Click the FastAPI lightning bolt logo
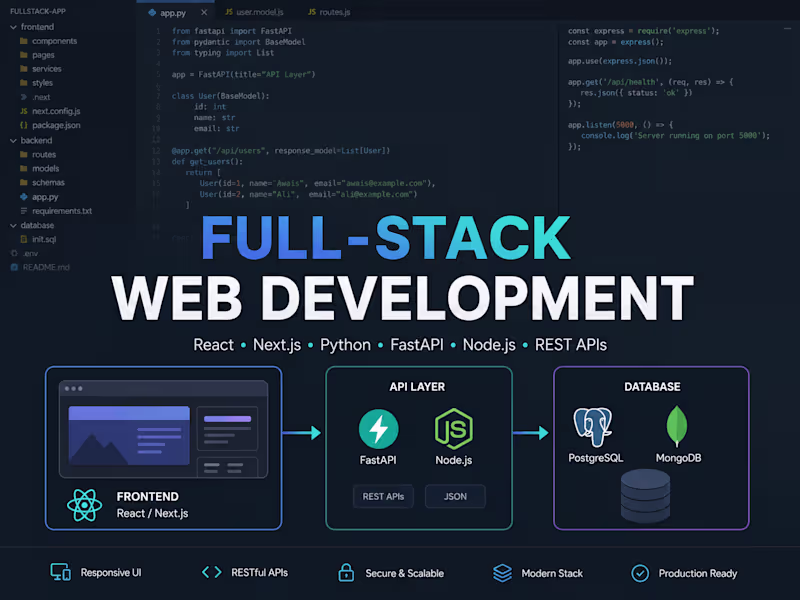This screenshot has height=600, width=800. 379,429
